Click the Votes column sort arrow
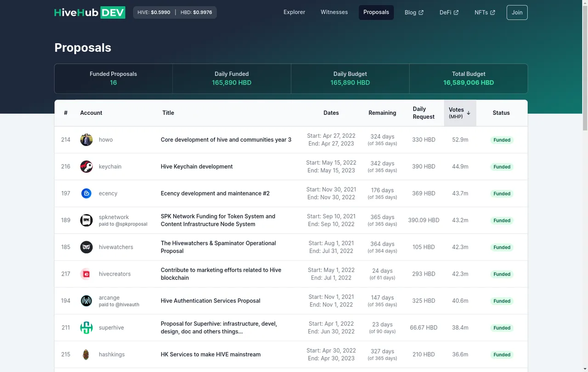 469,113
